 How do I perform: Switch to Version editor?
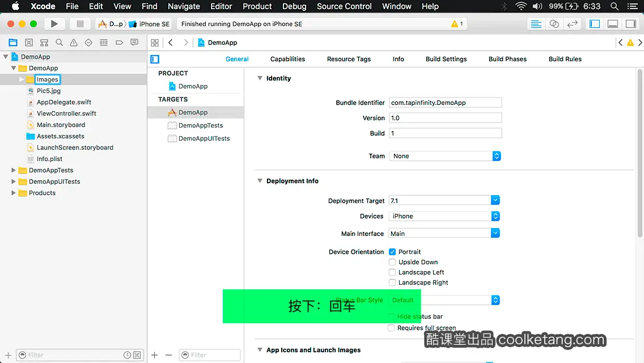572,24
